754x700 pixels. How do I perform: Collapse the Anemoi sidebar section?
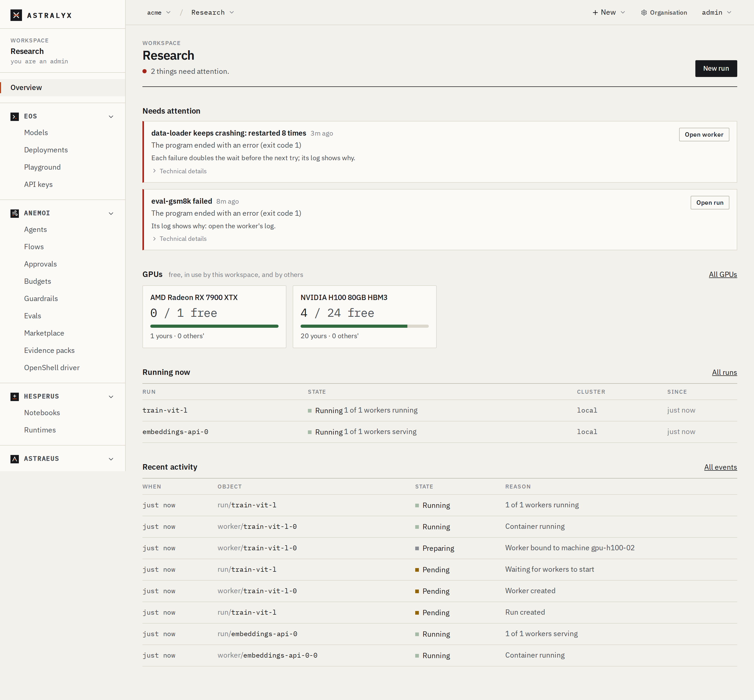[x=111, y=213]
